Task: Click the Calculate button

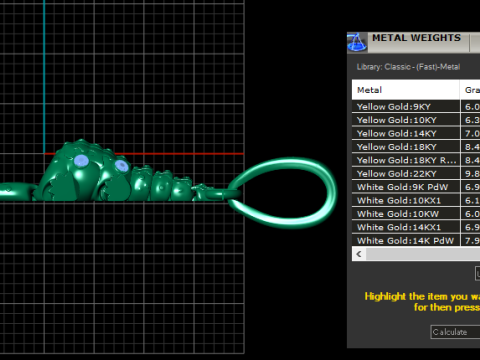Action: pos(455,332)
